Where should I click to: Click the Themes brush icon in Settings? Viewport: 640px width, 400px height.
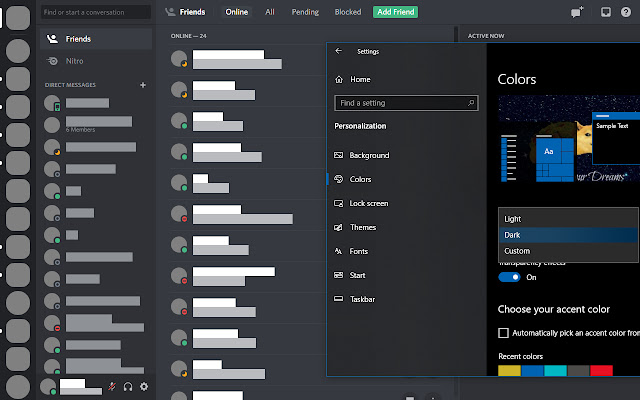(x=338, y=227)
